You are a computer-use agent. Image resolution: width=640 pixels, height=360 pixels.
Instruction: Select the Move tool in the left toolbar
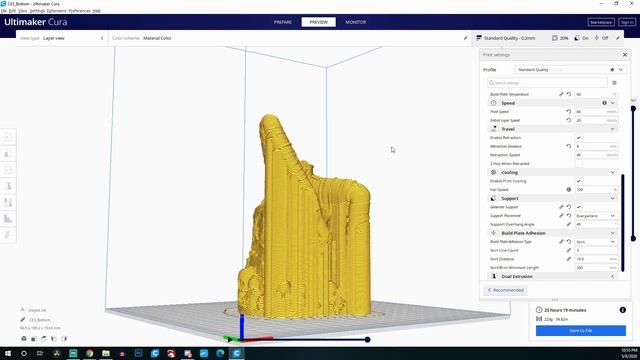(8, 137)
